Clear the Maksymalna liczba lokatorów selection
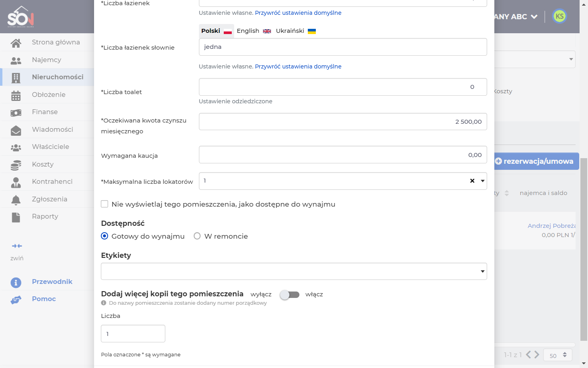The width and height of the screenshot is (588, 368). (x=472, y=181)
